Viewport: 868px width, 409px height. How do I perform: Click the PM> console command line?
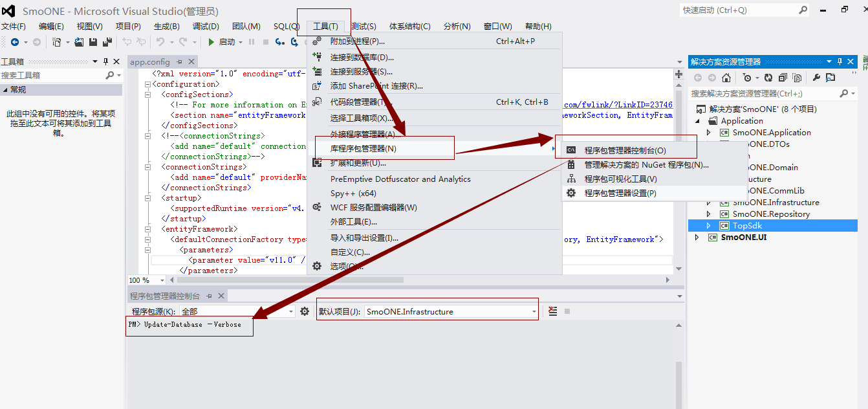pyautogui.click(x=184, y=324)
